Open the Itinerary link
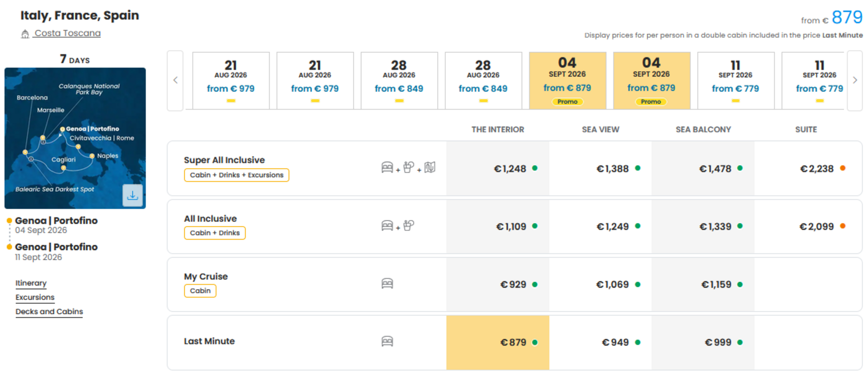 tap(31, 283)
